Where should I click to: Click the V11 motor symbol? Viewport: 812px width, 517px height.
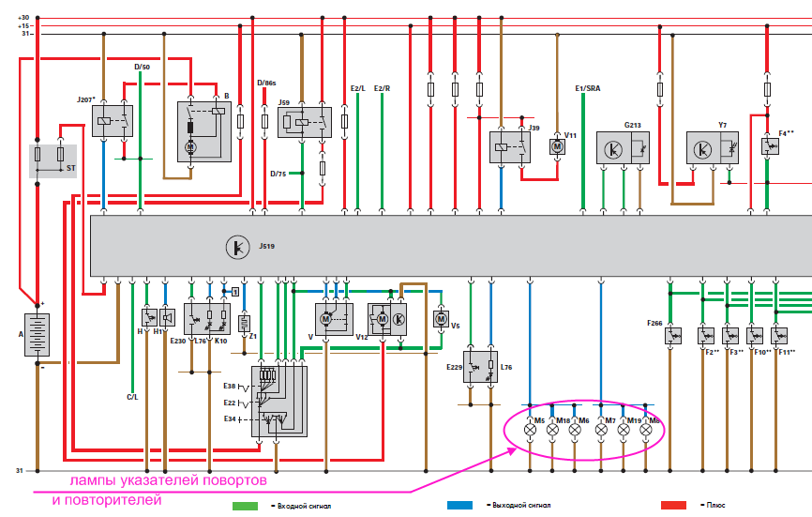click(557, 147)
